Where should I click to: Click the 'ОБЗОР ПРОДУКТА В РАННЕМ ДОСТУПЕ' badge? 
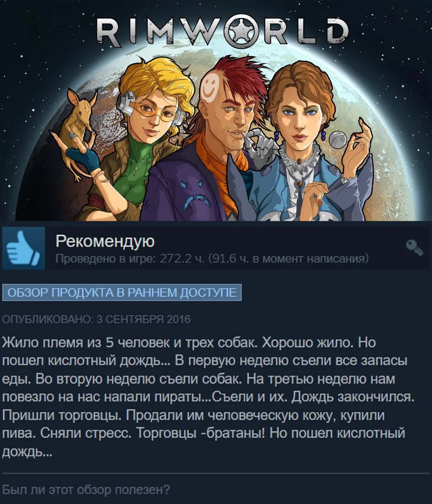[x=122, y=292]
